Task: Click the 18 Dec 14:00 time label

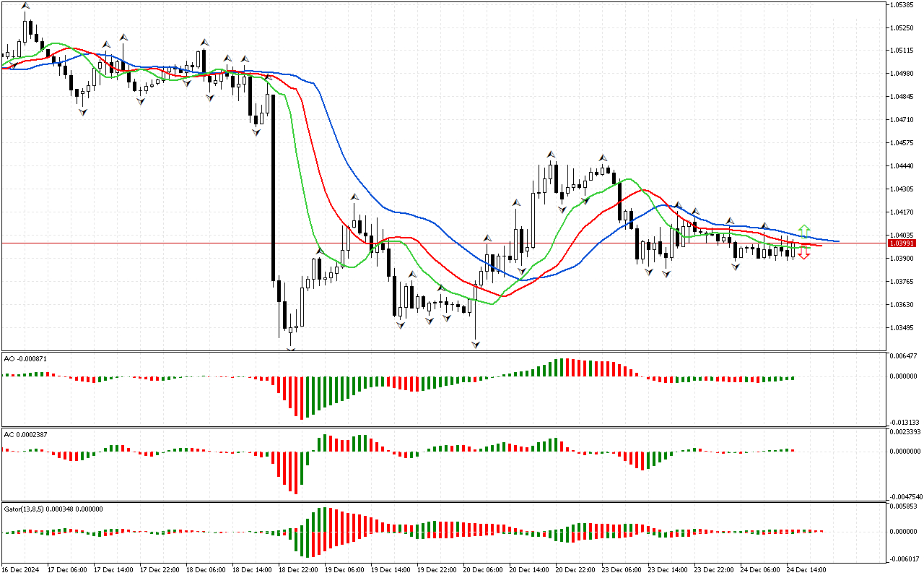Action: [x=252, y=570]
